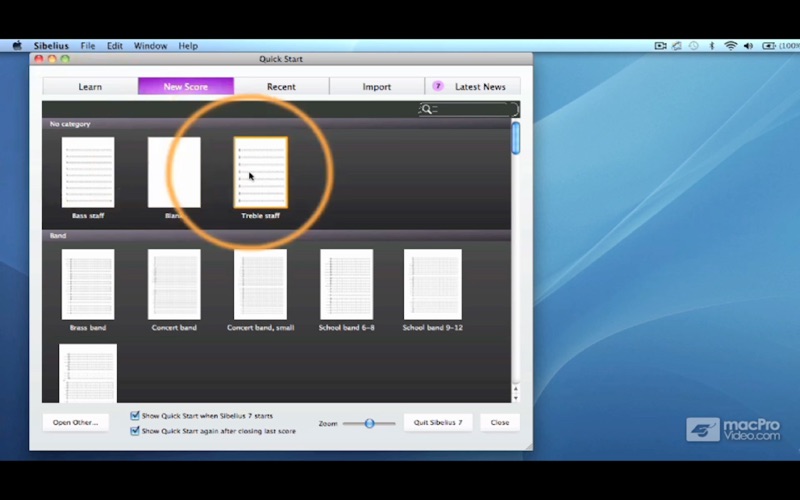The width and height of the screenshot is (800, 500).
Task: Open the Latest News tab
Action: point(472,86)
